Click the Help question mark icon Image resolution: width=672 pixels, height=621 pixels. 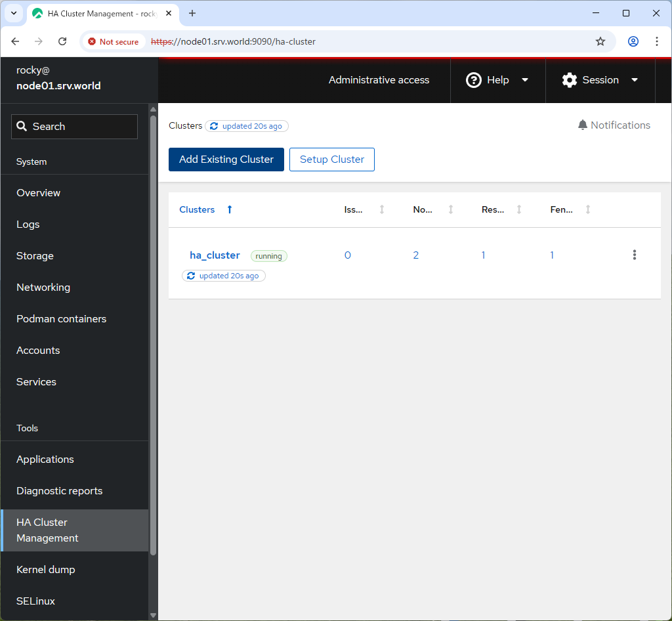point(474,80)
